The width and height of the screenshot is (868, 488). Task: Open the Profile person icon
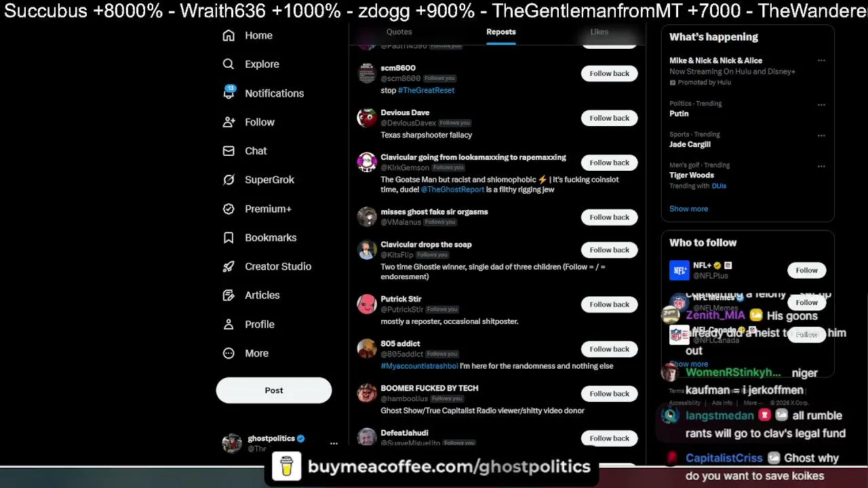[229, 324]
